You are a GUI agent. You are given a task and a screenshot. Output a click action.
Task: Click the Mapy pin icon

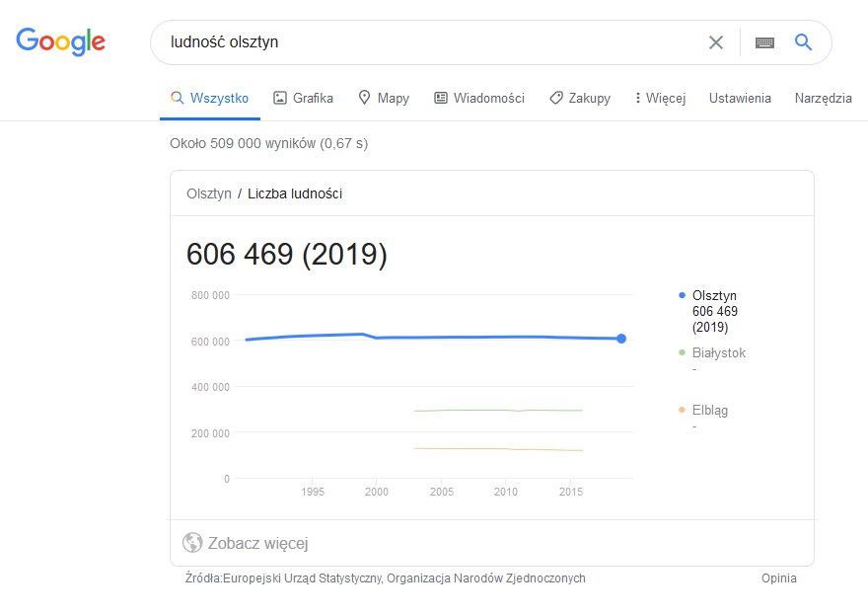(x=364, y=98)
